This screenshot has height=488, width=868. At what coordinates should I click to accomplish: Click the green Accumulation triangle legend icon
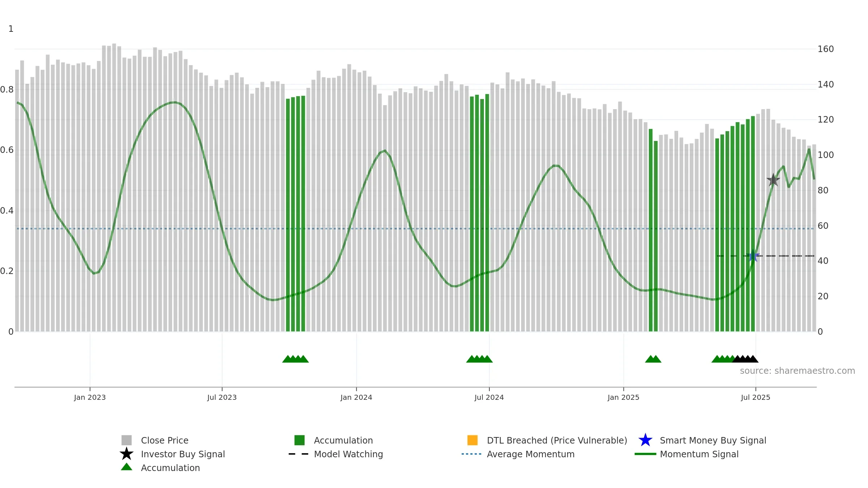(x=127, y=467)
